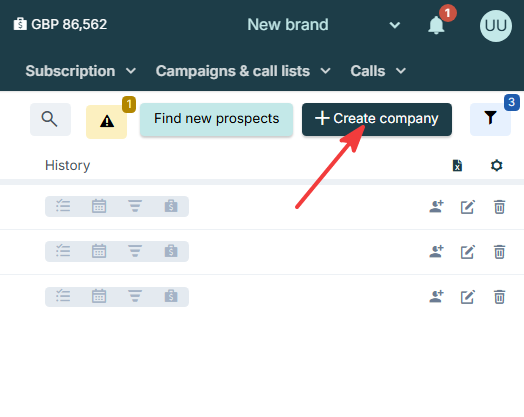The width and height of the screenshot is (524, 417).
Task: Open the notifications bell
Action: point(436,25)
